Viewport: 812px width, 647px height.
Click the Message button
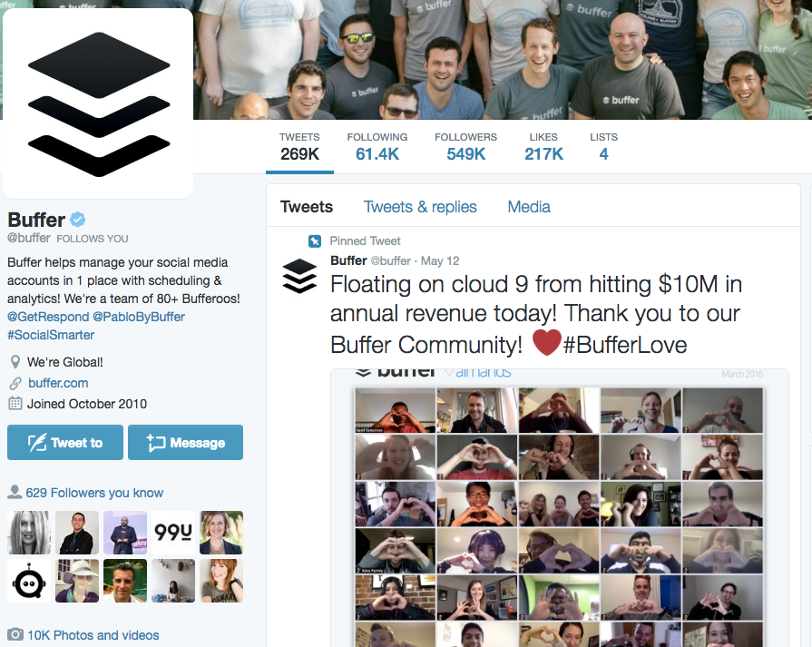[x=185, y=443]
